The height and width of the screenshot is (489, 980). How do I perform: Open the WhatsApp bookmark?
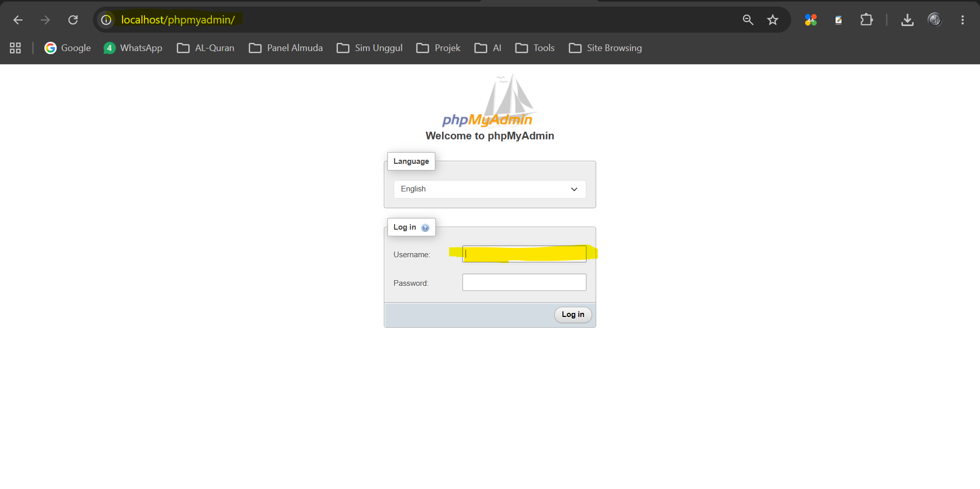133,48
